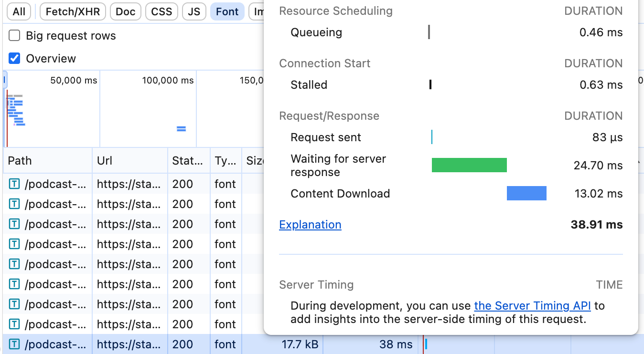Click font icon in last highlighted row
This screenshot has height=354, width=644.
(x=14, y=344)
